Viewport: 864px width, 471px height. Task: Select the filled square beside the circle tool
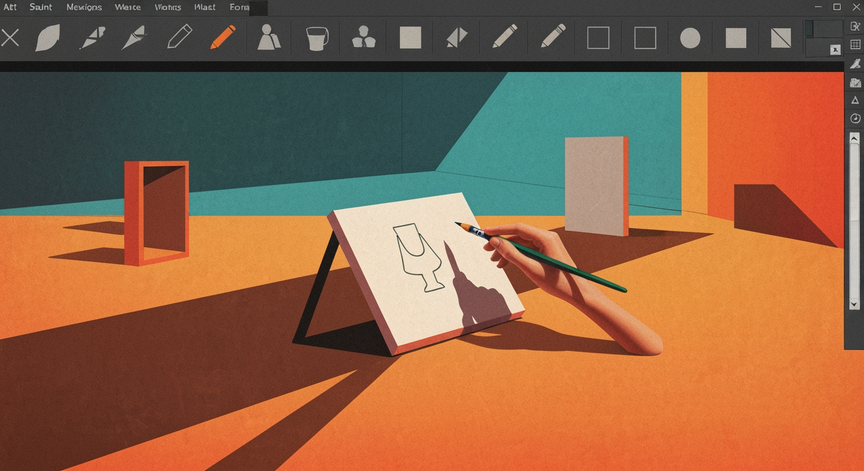coord(736,39)
